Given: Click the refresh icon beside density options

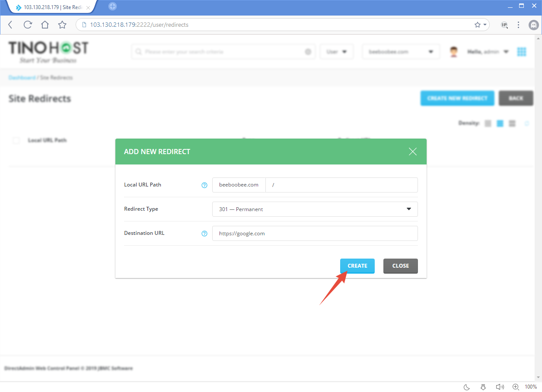Looking at the screenshot, I should (x=527, y=123).
